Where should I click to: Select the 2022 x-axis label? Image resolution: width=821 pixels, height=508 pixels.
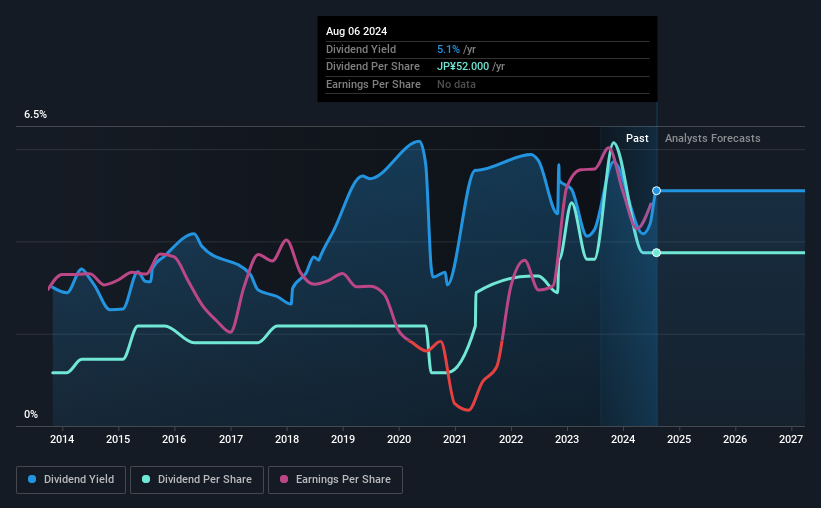(x=511, y=439)
